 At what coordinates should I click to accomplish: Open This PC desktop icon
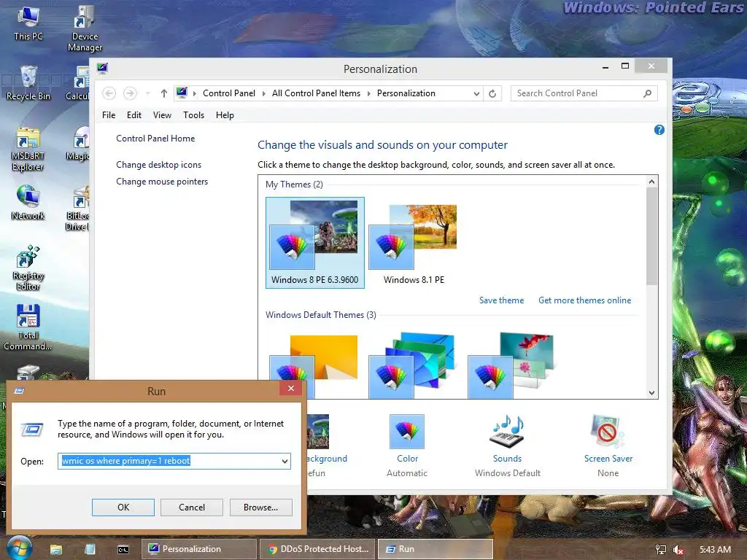click(x=28, y=24)
